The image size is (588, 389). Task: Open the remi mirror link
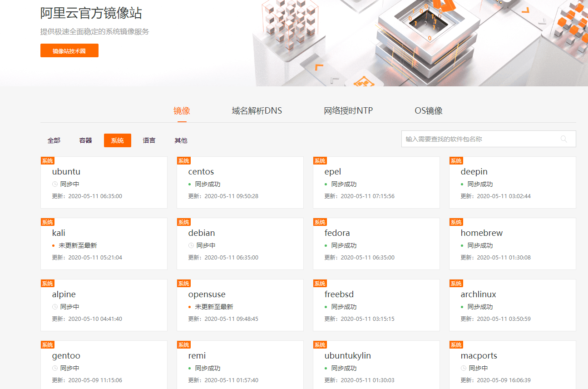pyautogui.click(x=197, y=356)
